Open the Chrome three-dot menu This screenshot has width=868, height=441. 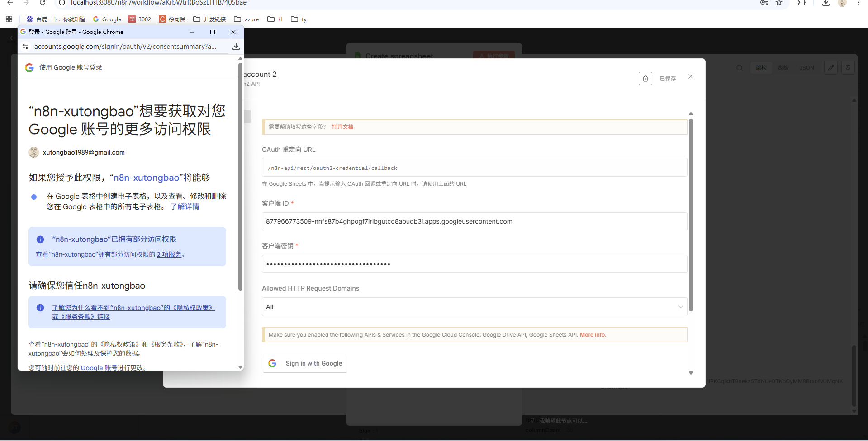pos(859,3)
